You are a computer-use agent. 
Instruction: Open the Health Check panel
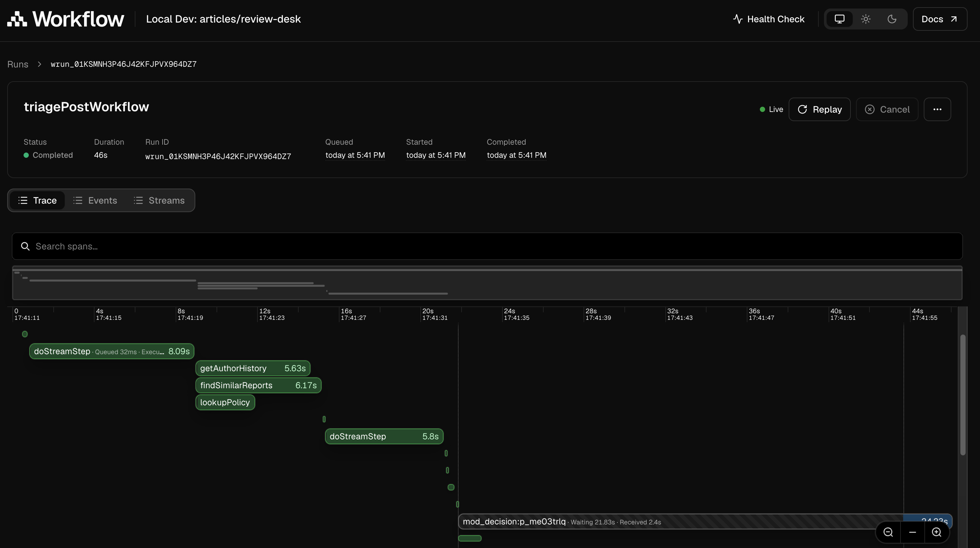[768, 19]
